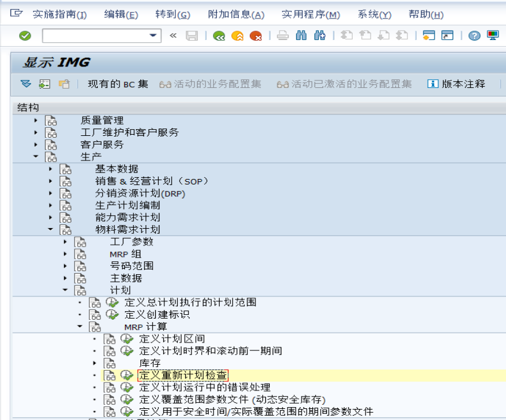Screen dimensions: 506x420
Task: Click the green checkmark Enter icon
Action: point(25,36)
